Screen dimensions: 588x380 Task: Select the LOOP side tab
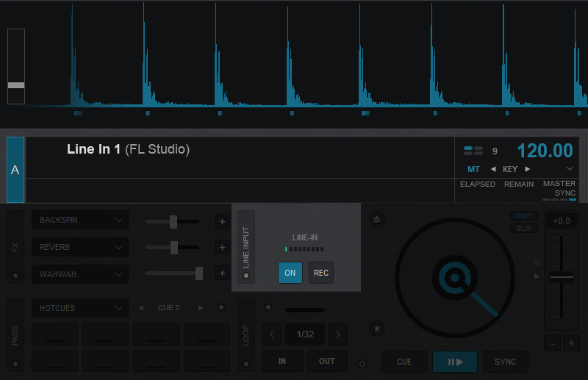tap(246, 334)
